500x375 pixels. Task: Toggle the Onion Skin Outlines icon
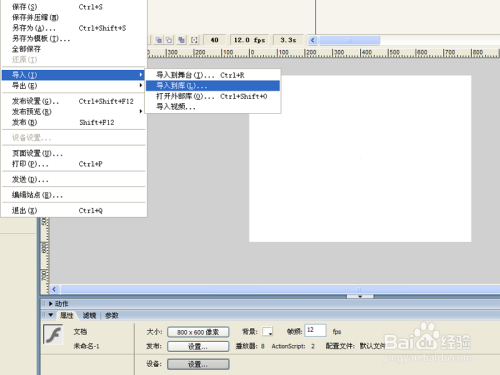point(169,40)
